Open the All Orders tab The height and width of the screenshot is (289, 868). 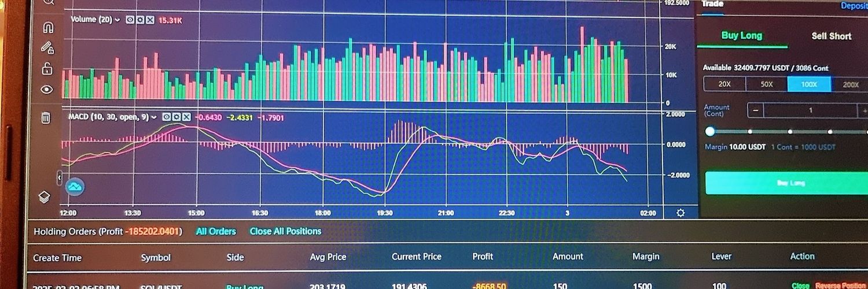click(x=216, y=231)
